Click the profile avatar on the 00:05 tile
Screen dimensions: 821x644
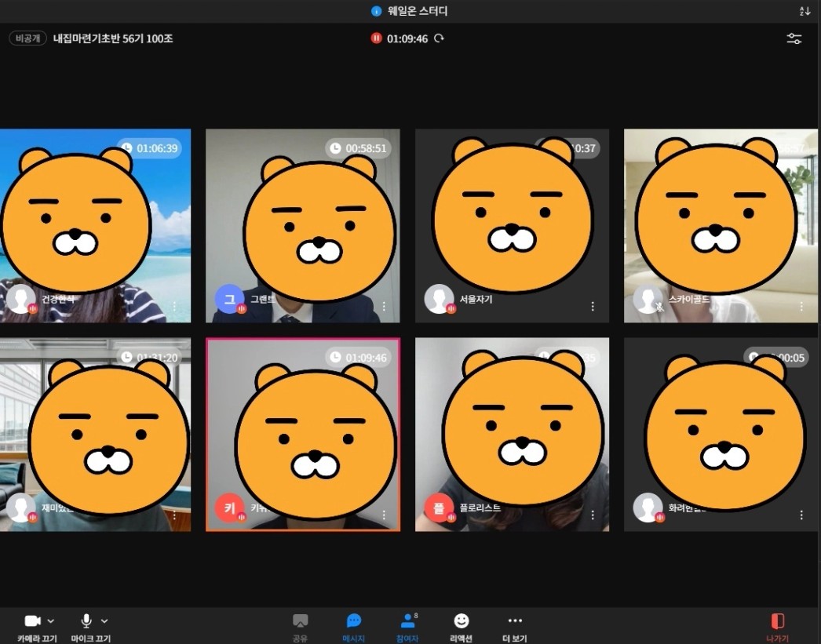648,508
